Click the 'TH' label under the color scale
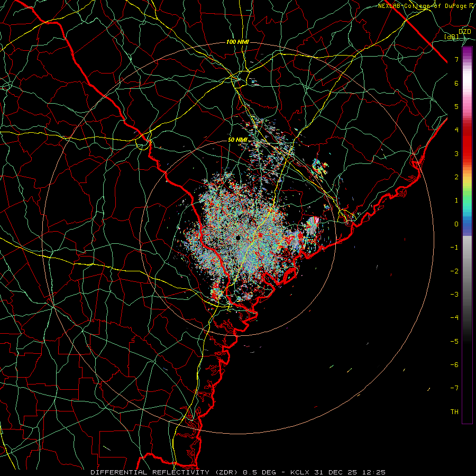This screenshot has width=476, height=476. (x=454, y=411)
